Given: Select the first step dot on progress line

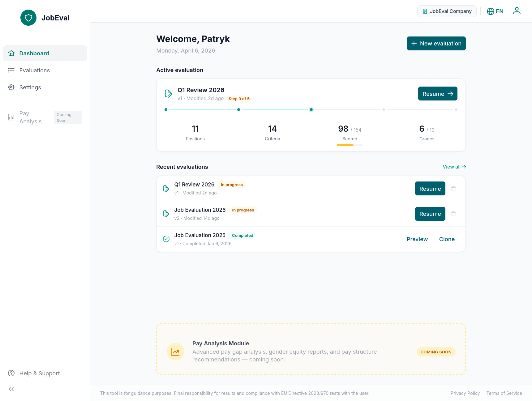Looking at the screenshot, I should tap(166, 109).
